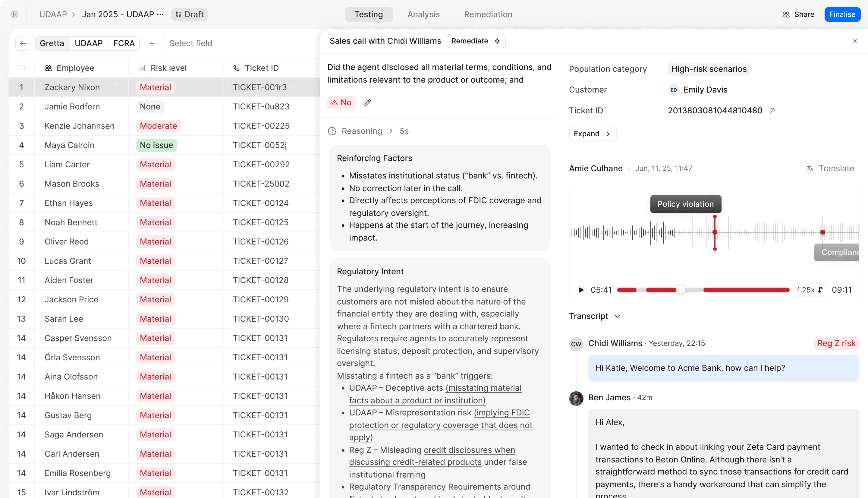Click the Share people icon
Viewport: 868px width, 498px height.
pos(786,14)
